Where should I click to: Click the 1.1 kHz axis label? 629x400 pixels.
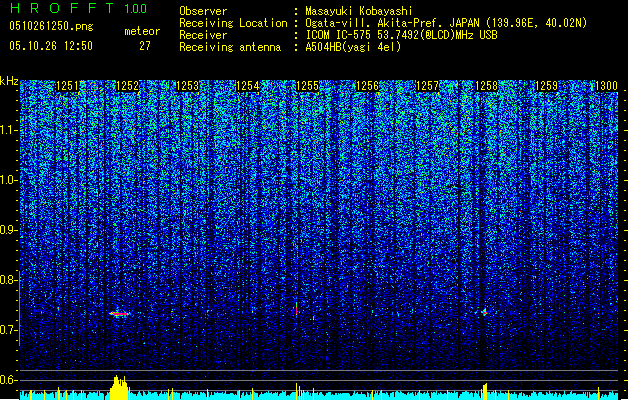click(x=9, y=130)
